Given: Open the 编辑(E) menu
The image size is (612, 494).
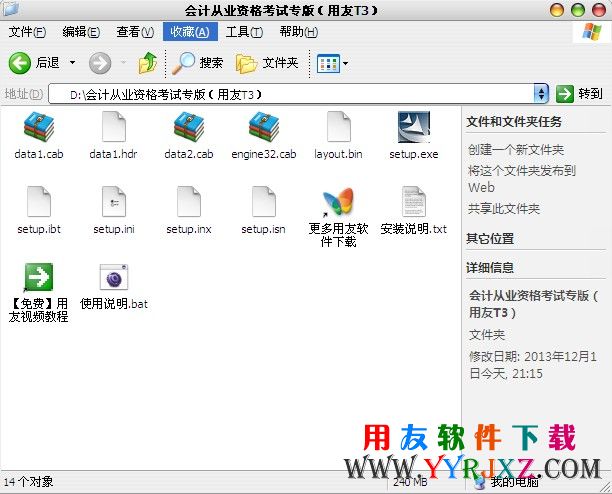Looking at the screenshot, I should click(81, 32).
